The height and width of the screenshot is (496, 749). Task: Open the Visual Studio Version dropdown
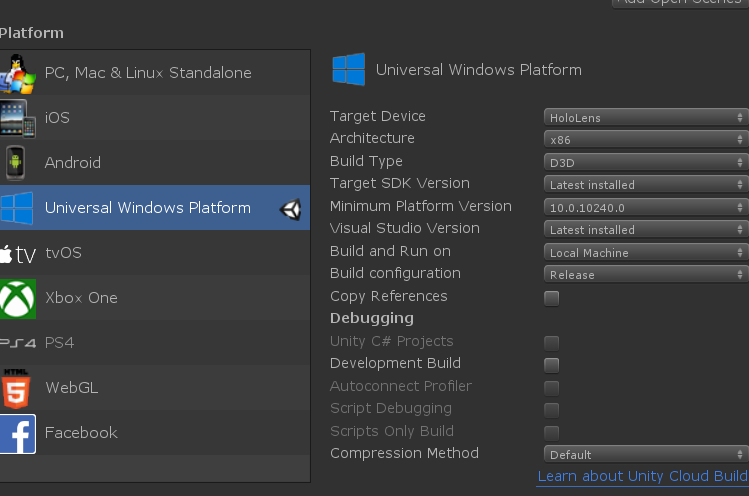646,229
